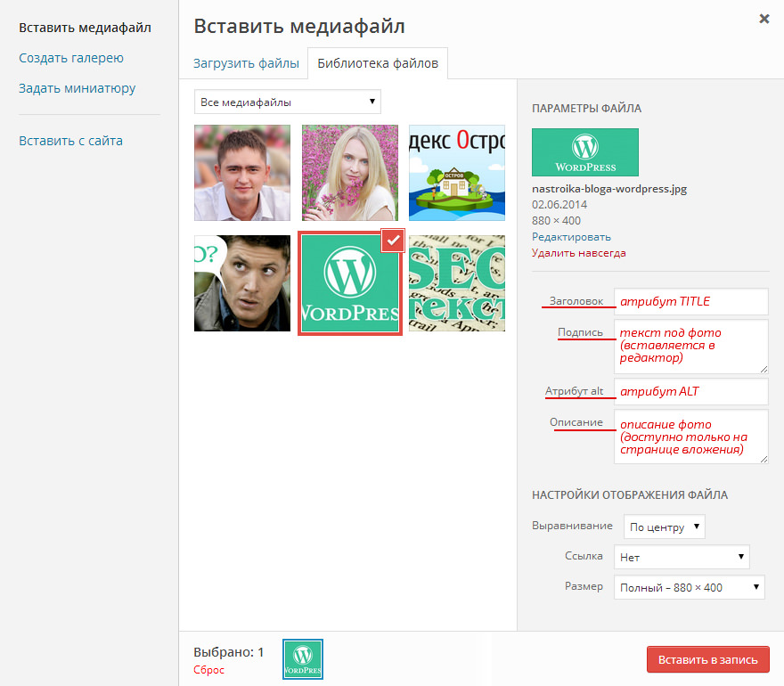The image size is (784, 686).
Task: Select the blonde woman with flowers thumbnail
Action: (350, 173)
